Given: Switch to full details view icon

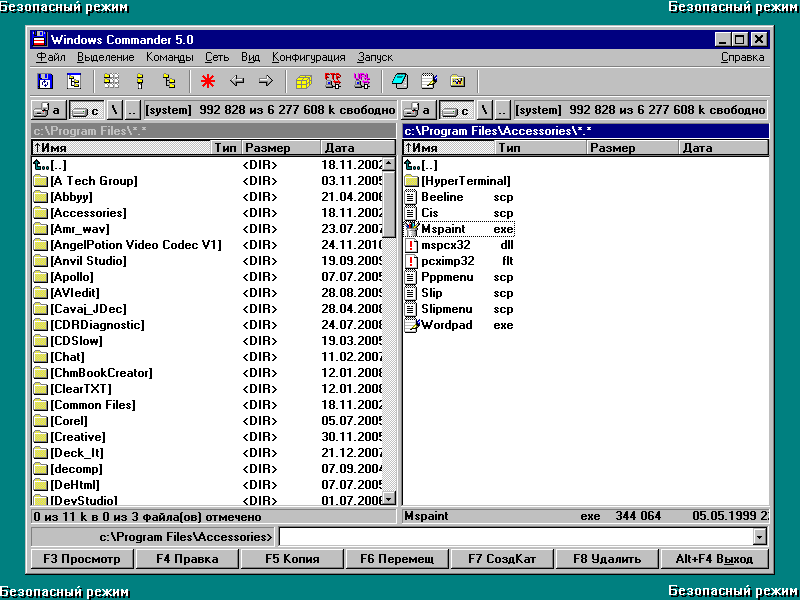Looking at the screenshot, I should click(140, 81).
